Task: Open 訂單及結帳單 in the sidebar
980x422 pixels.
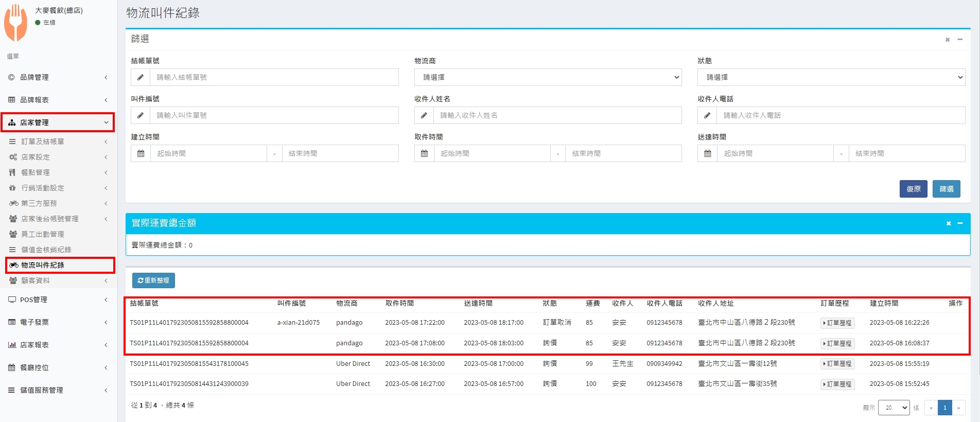Action: (x=58, y=142)
